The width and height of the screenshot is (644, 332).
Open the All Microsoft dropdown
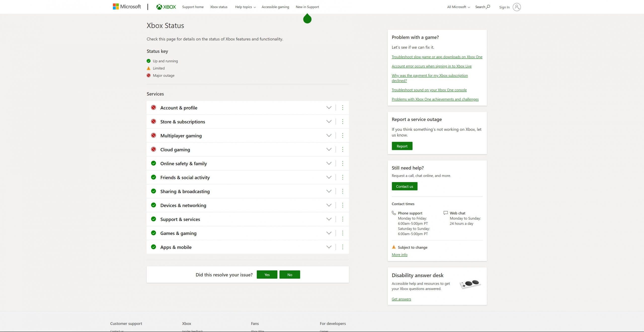[458, 7]
